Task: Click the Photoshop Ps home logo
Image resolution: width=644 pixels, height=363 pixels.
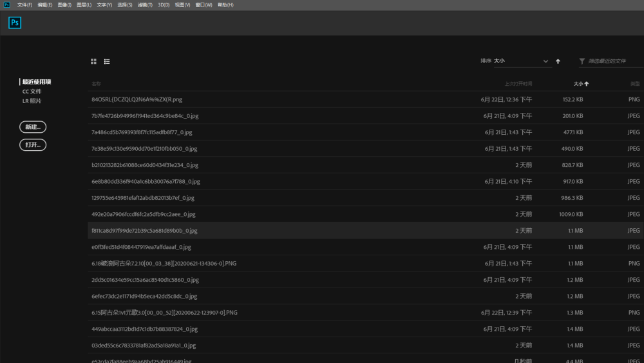Action: [15, 23]
